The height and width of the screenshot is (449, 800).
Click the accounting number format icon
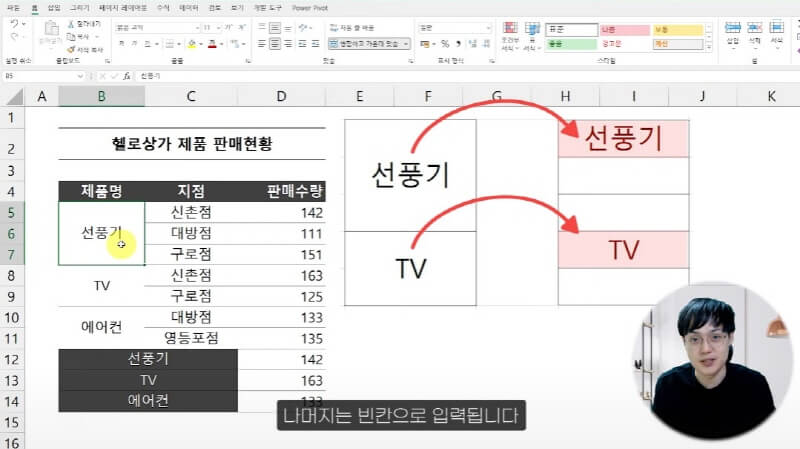click(424, 44)
